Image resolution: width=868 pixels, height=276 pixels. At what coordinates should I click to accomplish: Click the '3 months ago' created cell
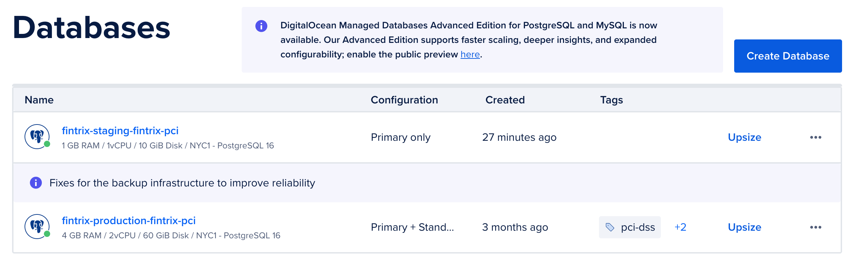click(x=515, y=227)
